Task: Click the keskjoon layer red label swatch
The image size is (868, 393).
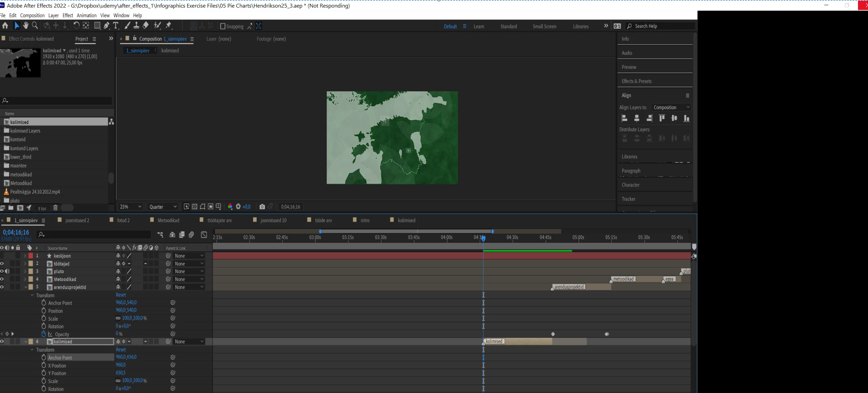Action: 31,256
